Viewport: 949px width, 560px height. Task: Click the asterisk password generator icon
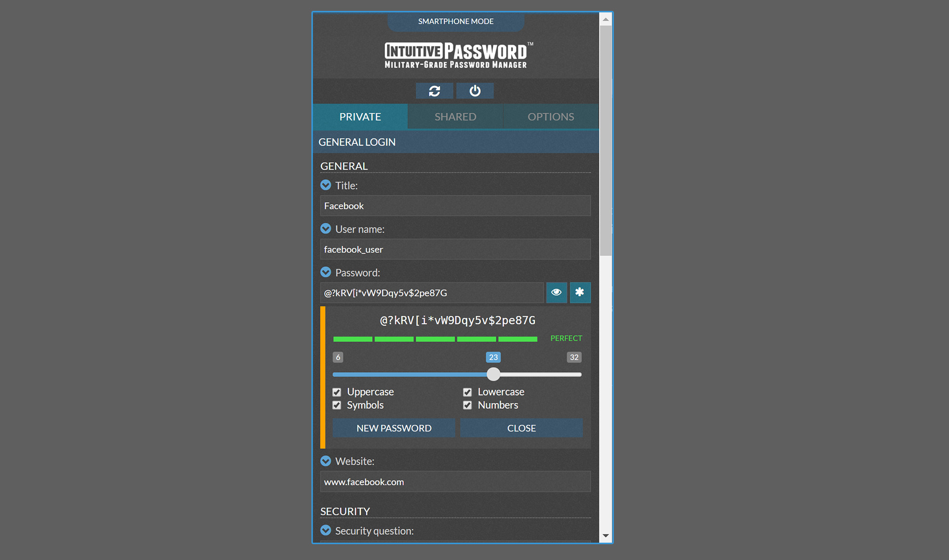point(580,292)
